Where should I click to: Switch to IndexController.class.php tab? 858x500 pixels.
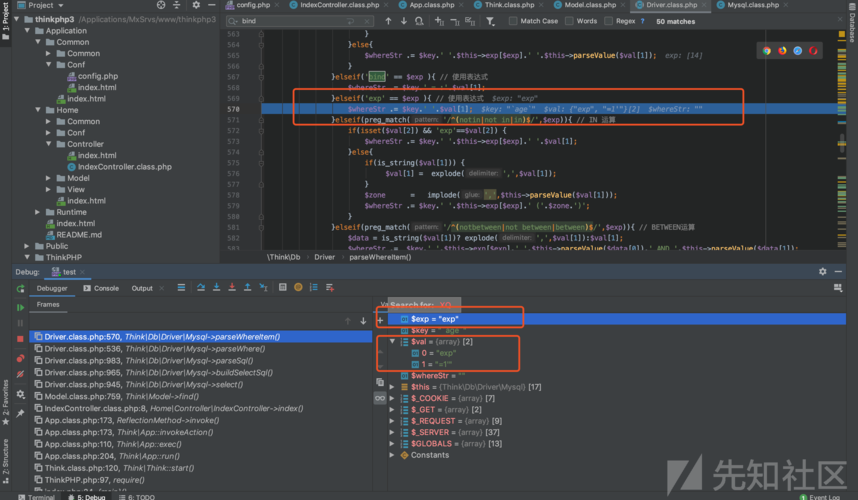pyautogui.click(x=339, y=5)
